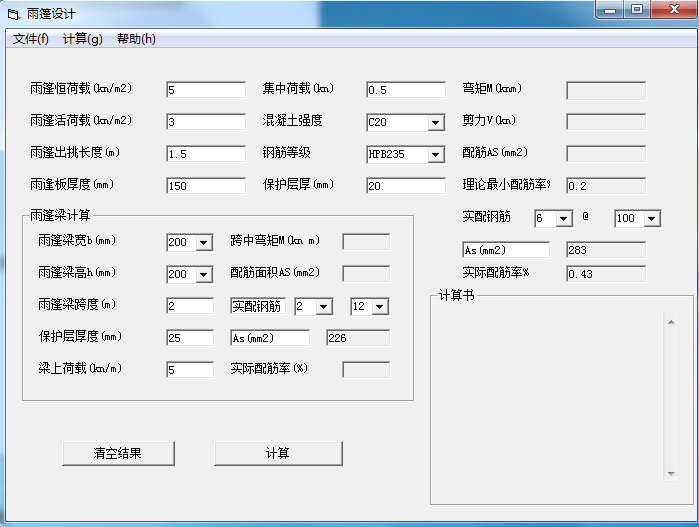Screen dimensions: 699x527
Task: Click the 集中荷载 input field
Action: coord(406,90)
